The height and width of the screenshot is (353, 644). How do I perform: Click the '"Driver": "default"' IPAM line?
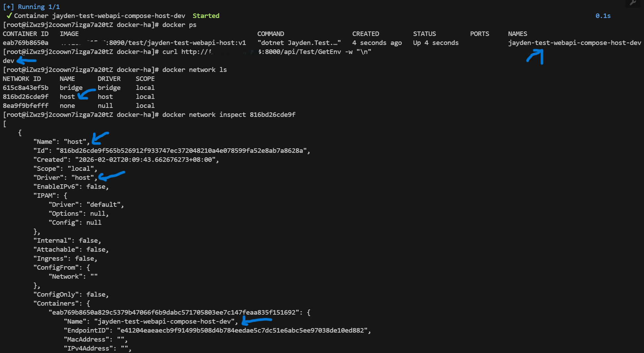pyautogui.click(x=86, y=205)
